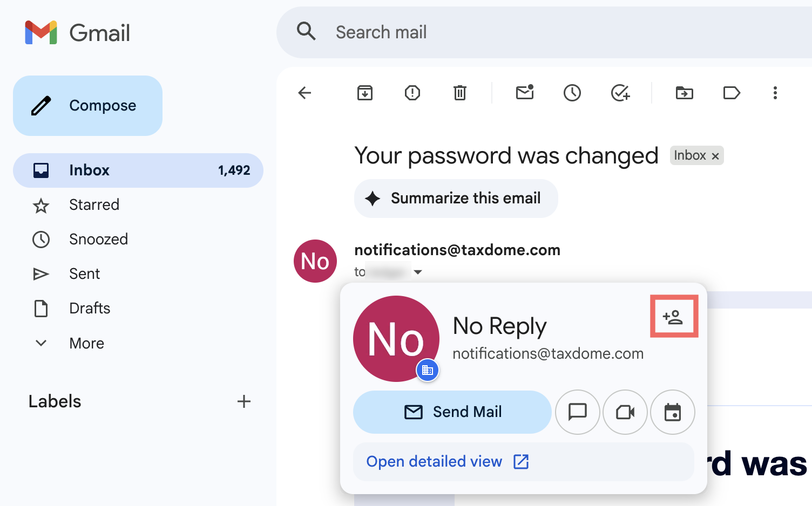Report email as spam
The image size is (812, 506).
[x=412, y=93]
